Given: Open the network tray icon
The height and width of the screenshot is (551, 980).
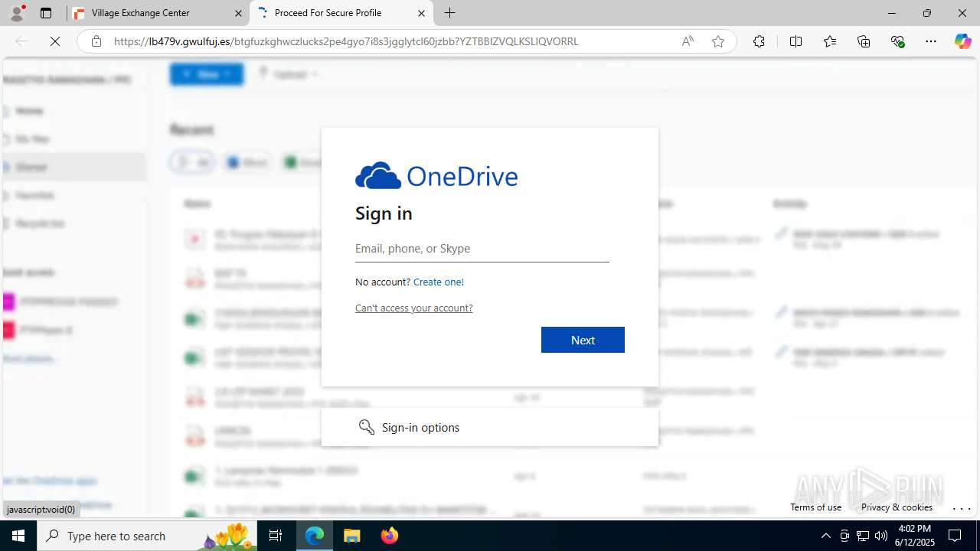Looking at the screenshot, I should [863, 536].
